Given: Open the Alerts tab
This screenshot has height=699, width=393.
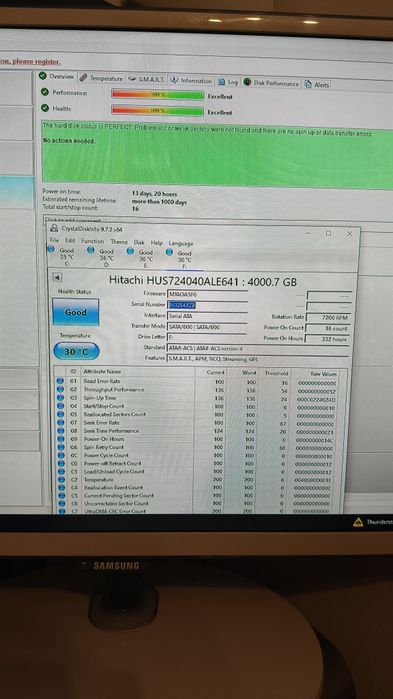Looking at the screenshot, I should [317, 85].
